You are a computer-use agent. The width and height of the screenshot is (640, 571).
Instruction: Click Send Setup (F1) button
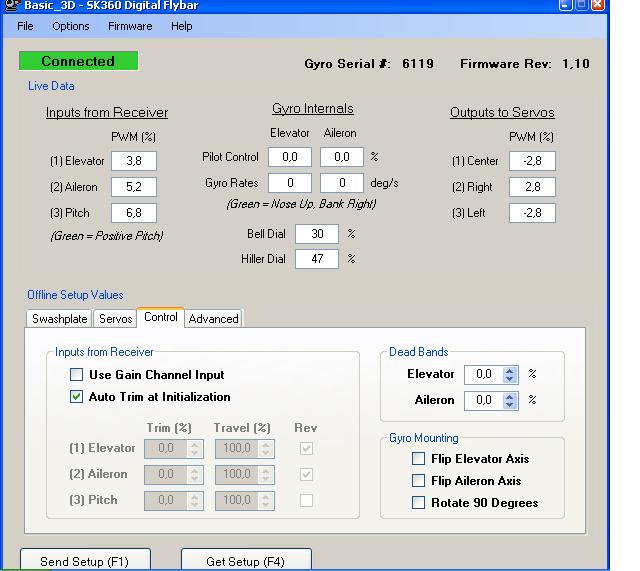[85, 561]
